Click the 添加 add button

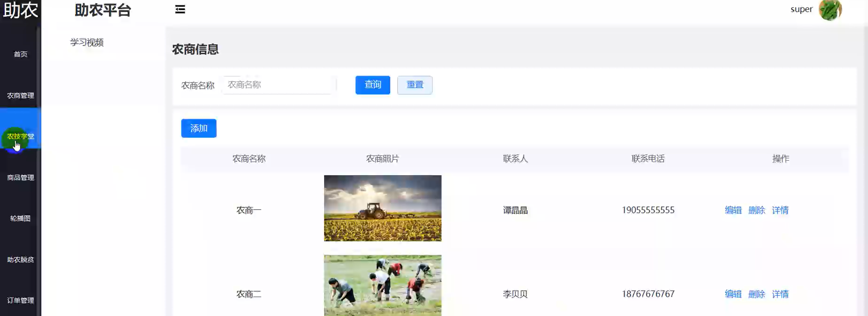(198, 129)
